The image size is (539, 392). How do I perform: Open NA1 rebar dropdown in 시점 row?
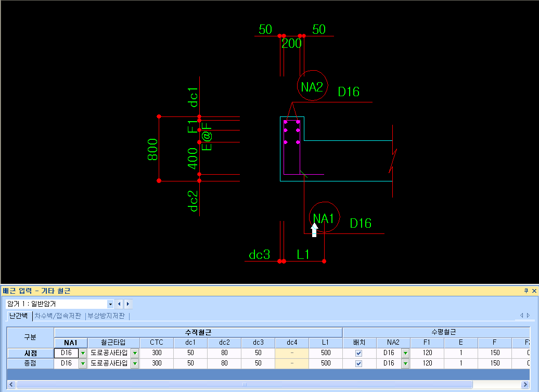pyautogui.click(x=83, y=353)
